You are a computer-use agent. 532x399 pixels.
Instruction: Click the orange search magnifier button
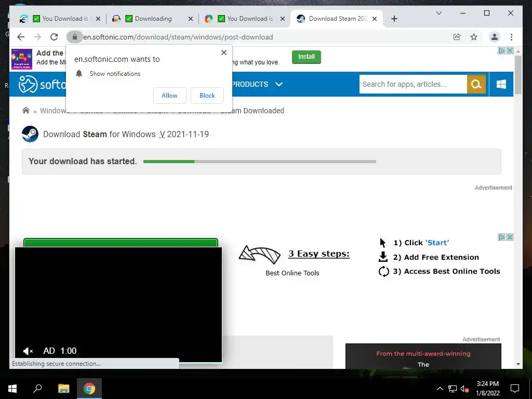[x=476, y=84]
